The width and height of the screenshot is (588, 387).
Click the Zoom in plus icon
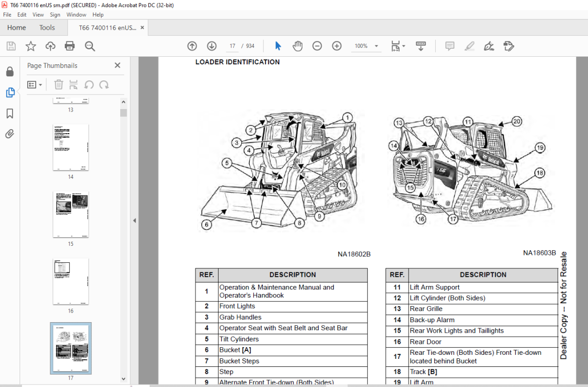[337, 46]
